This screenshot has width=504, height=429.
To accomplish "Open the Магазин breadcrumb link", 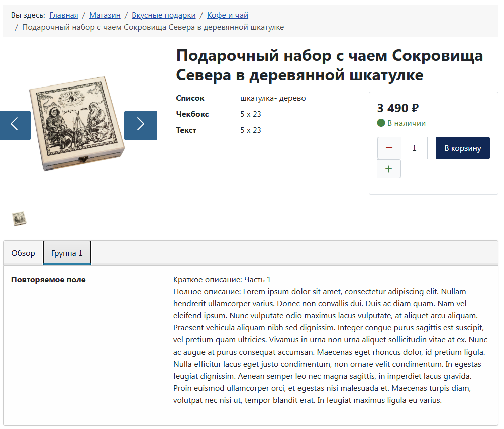I will tap(105, 15).
